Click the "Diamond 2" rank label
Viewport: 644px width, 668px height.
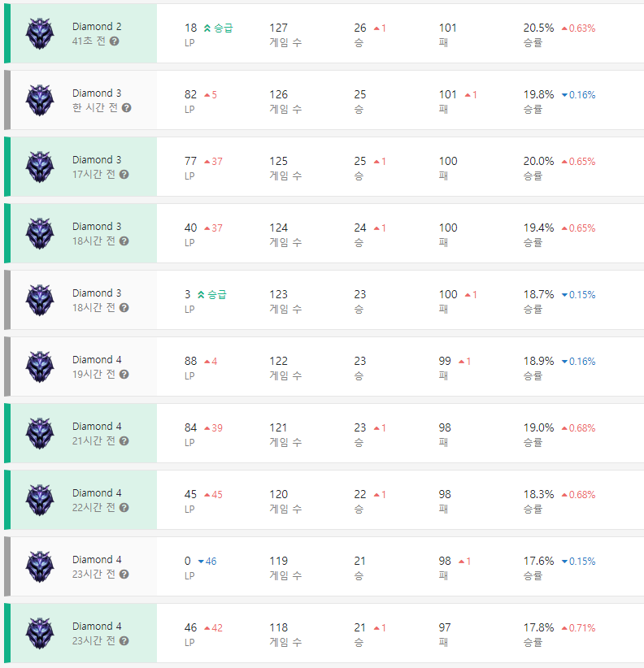(97, 26)
